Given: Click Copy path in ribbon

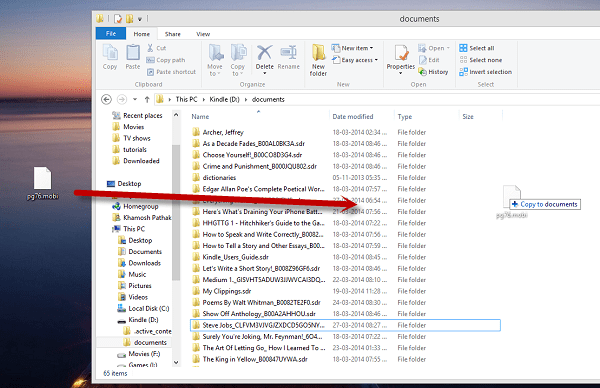Looking at the screenshot, I should 166,60.
